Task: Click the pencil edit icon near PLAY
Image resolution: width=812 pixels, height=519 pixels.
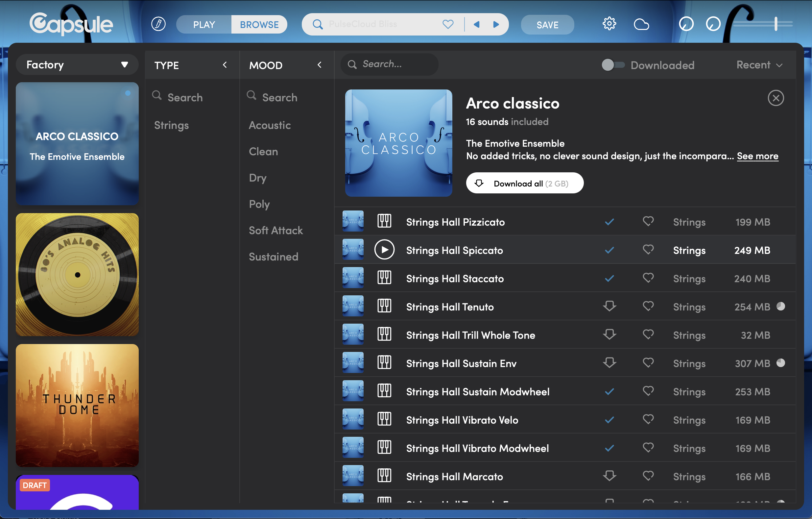Action: pos(158,24)
